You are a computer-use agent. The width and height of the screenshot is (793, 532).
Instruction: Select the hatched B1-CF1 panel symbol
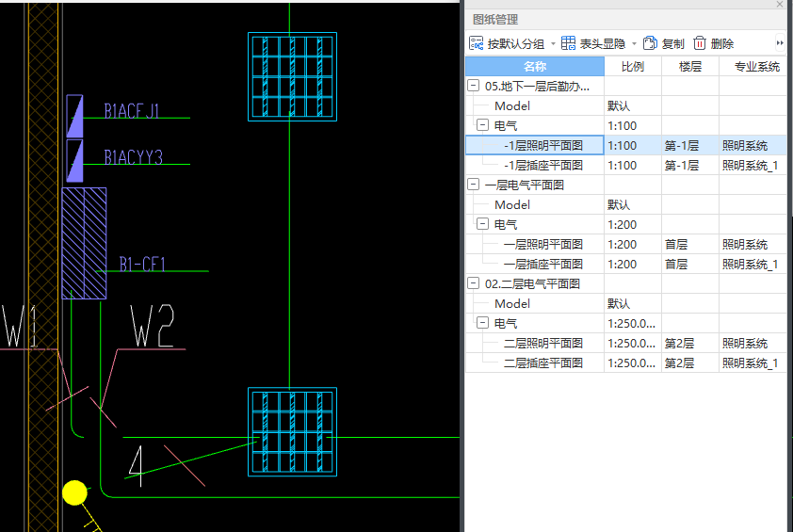click(x=84, y=243)
